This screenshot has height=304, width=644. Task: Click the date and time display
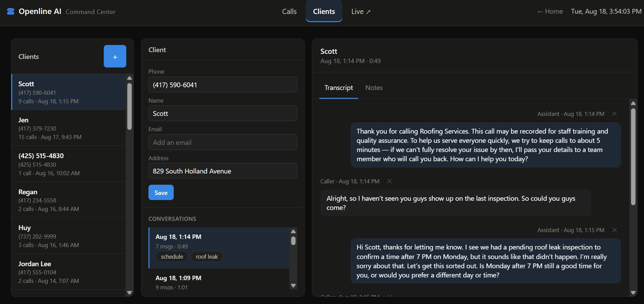[x=606, y=12]
